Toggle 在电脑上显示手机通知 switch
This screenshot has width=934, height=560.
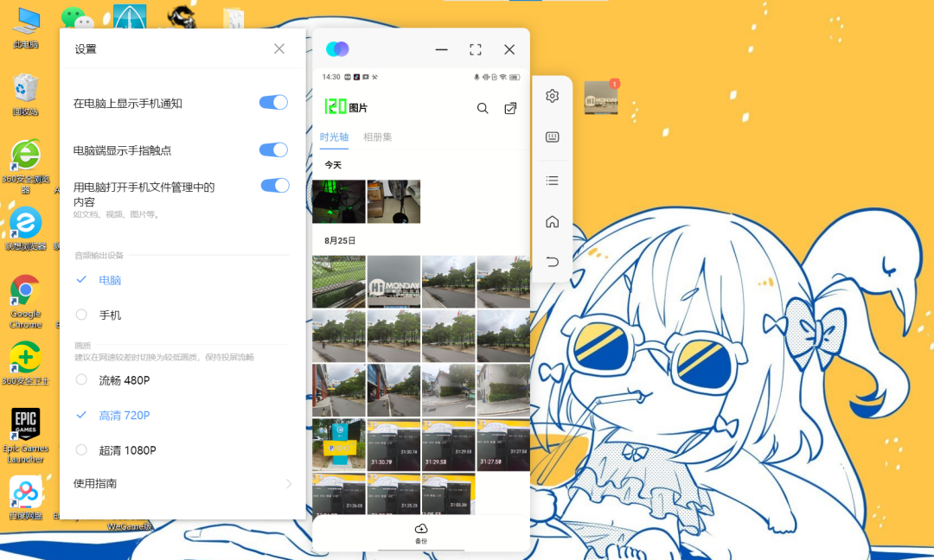(x=273, y=102)
